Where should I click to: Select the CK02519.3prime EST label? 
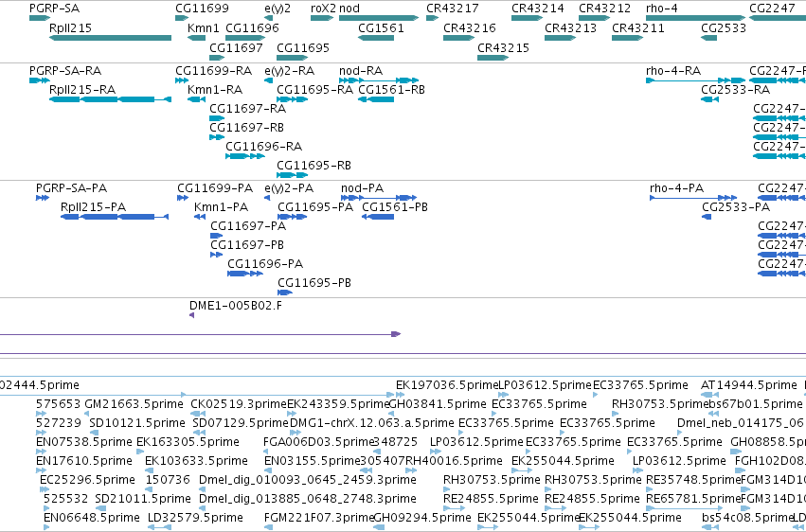coord(239,404)
